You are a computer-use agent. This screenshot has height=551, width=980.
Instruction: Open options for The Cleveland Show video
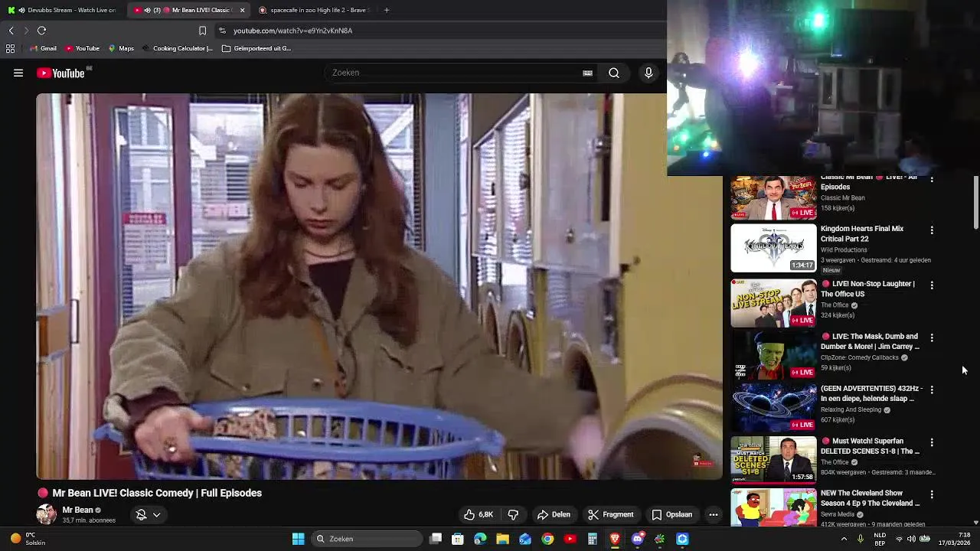(932, 494)
